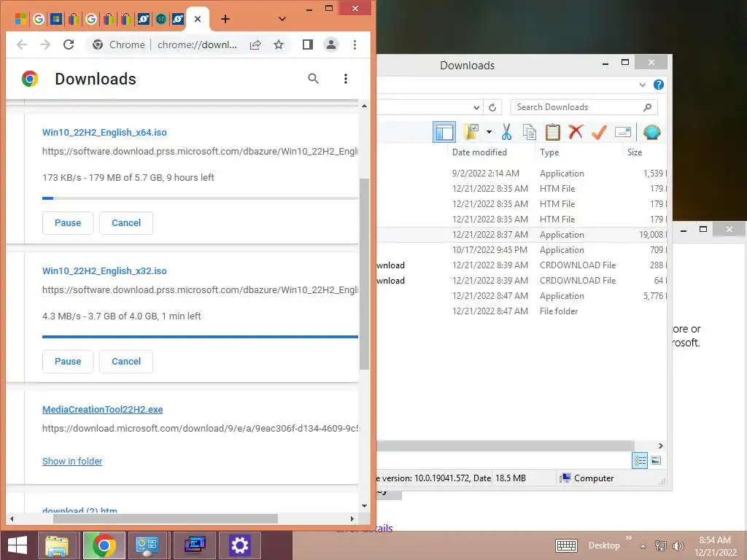
Task: Click the Cut scissors icon in Explorer
Action: (506, 132)
